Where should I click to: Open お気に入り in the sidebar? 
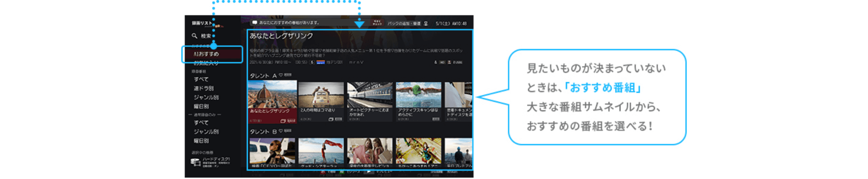(x=206, y=63)
